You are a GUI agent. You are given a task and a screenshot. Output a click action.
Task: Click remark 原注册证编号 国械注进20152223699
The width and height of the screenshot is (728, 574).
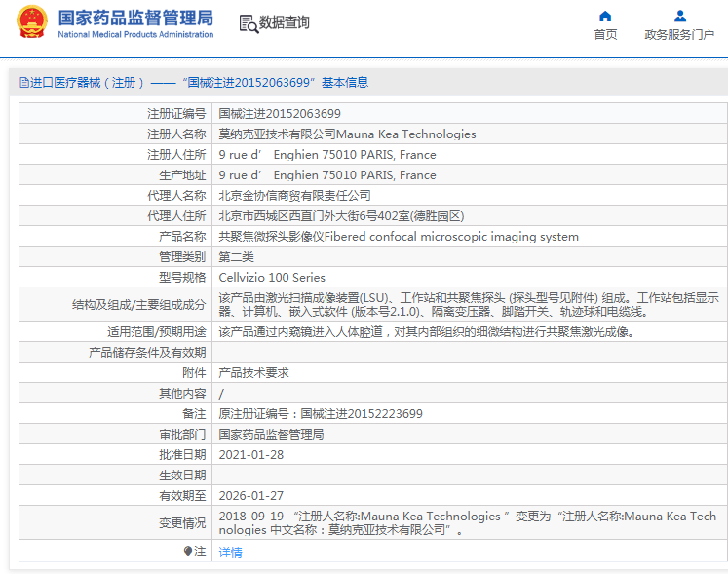tap(321, 414)
